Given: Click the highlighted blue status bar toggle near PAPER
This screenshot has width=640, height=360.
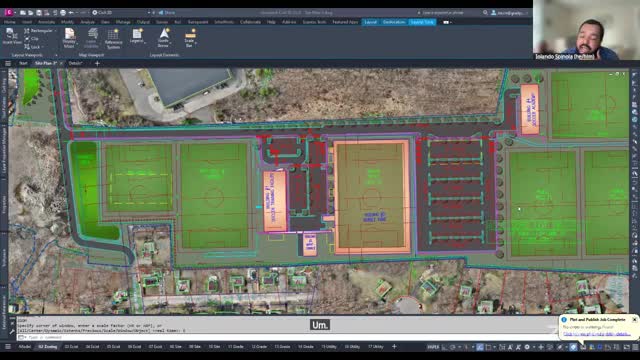Looking at the screenshot, I should pos(480,347).
